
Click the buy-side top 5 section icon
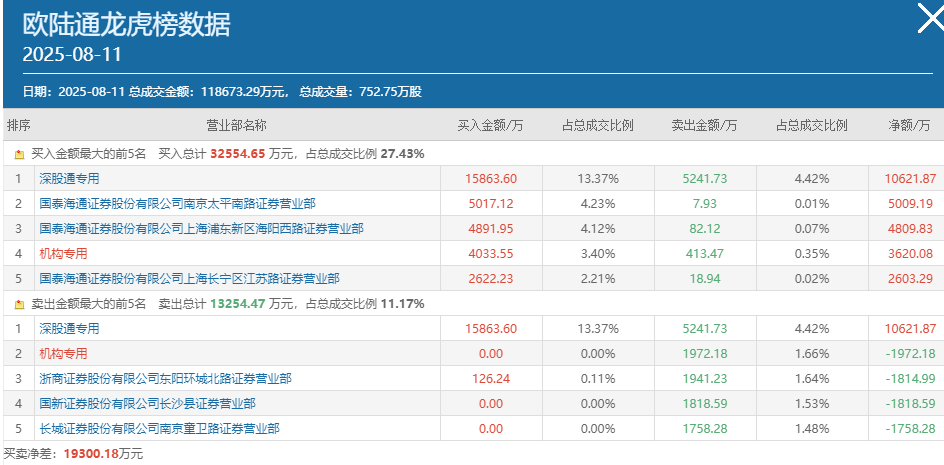(x=19, y=155)
